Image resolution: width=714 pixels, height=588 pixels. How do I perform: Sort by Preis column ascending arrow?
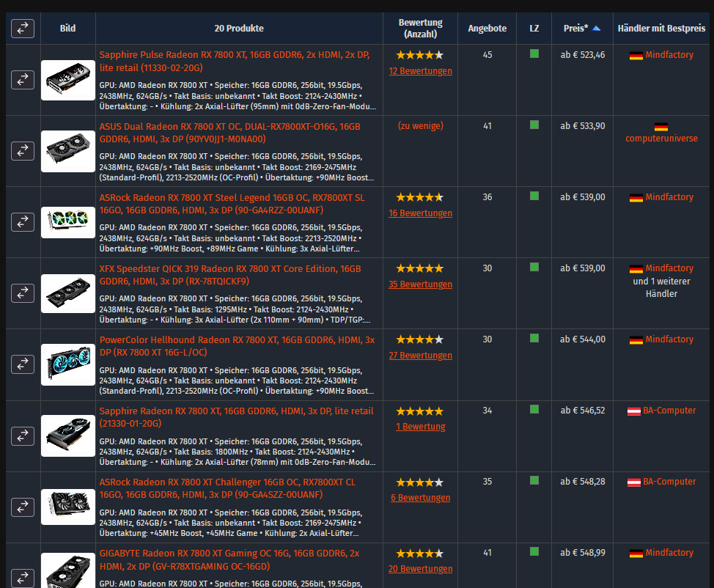point(596,29)
